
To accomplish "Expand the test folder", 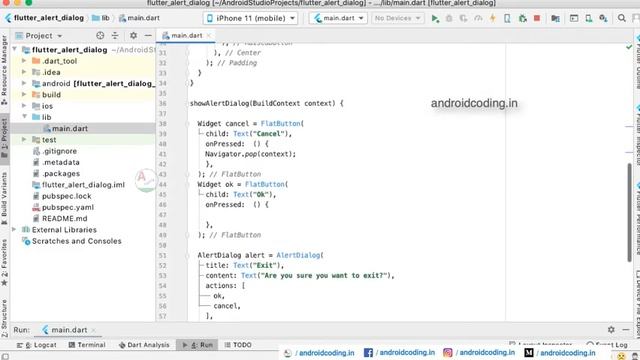I will tap(24, 140).
